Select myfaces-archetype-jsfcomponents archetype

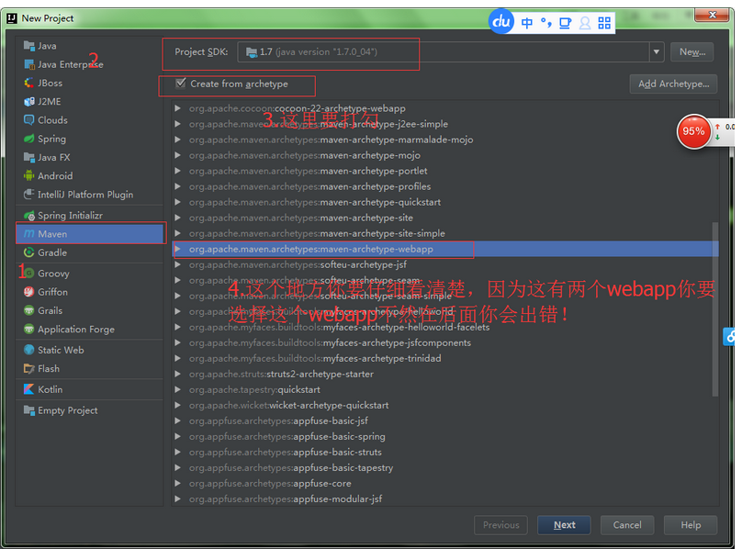[444, 342]
